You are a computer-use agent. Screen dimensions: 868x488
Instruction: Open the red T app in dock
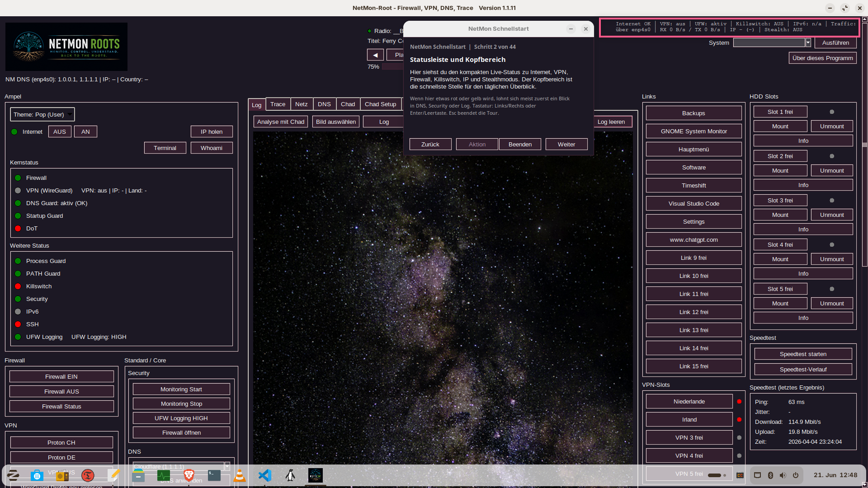coord(88,475)
